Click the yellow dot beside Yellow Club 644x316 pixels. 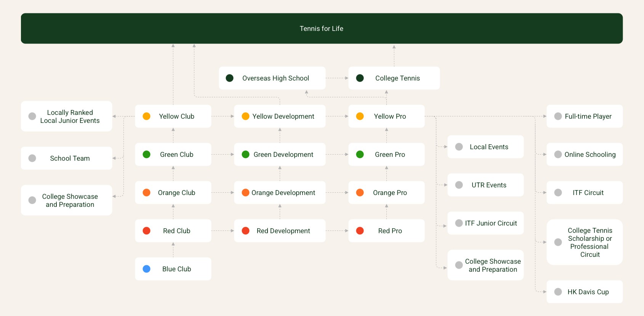(146, 116)
